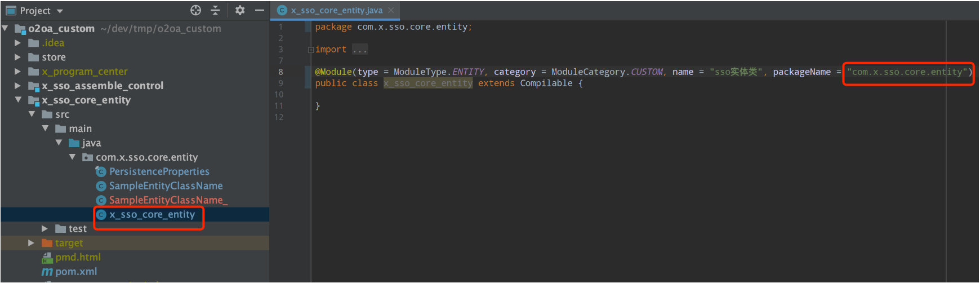The width and height of the screenshot is (980, 283).
Task: Select the red SampleEntityClassName_ file
Action: pos(168,200)
